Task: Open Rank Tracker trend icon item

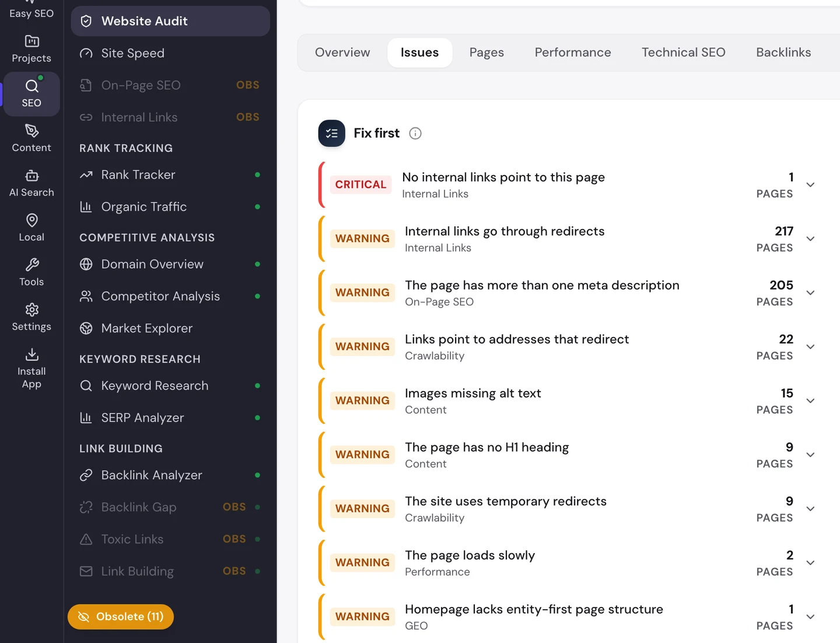Action: click(170, 174)
